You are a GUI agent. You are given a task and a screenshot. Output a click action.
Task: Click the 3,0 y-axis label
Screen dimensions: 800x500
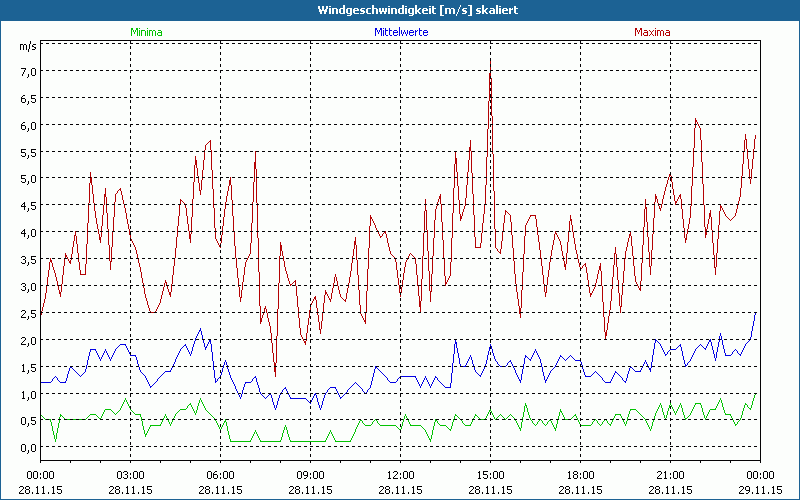[x=27, y=287]
